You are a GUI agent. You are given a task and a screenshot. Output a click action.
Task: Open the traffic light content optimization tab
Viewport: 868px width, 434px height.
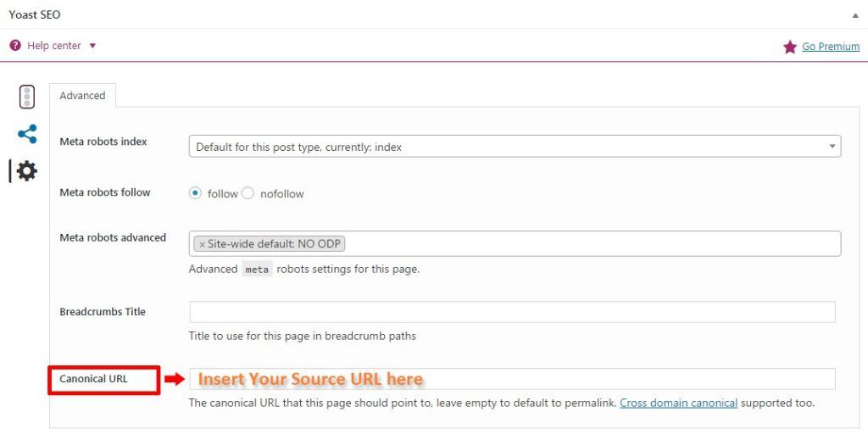pos(26,97)
